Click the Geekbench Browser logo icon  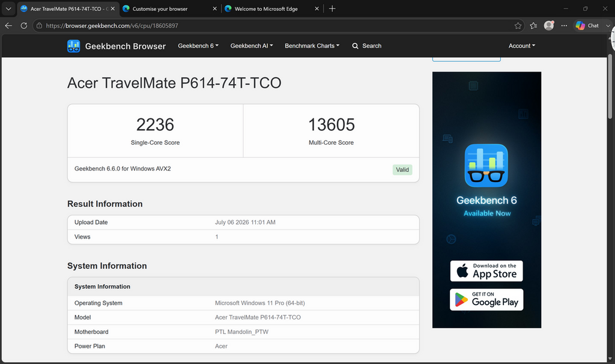74,46
